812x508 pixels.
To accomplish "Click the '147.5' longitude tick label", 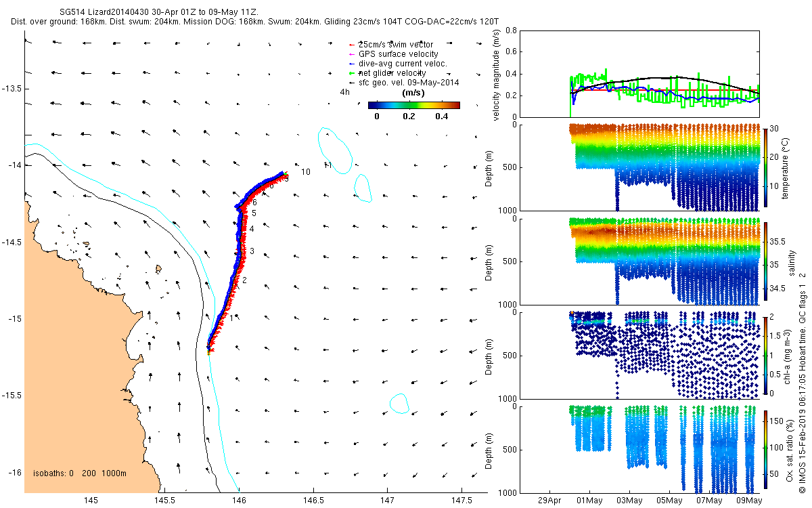I will coord(461,501).
